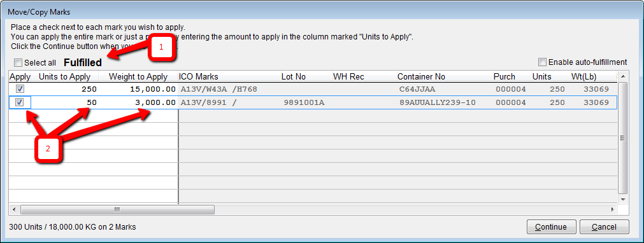Click weight 33069 in 89AUUALLY239-10 row
The image size is (644, 243).
596,102
